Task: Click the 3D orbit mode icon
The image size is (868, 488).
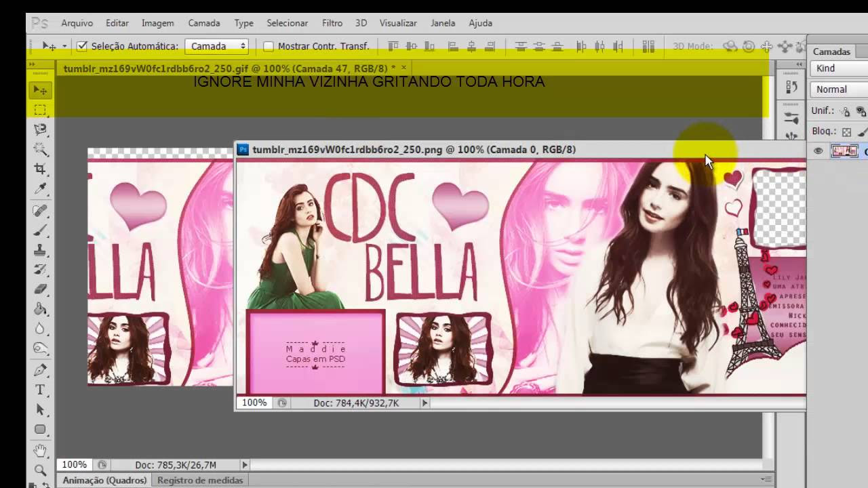Action: click(730, 46)
